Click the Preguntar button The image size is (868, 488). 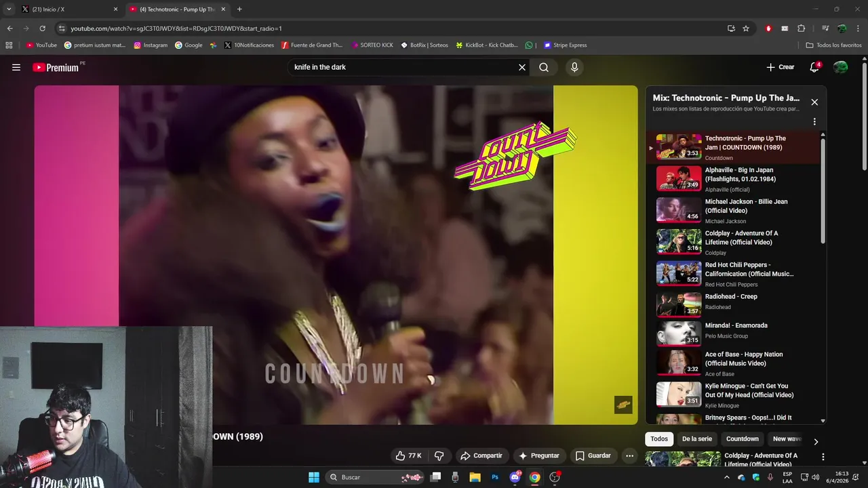coord(538,455)
